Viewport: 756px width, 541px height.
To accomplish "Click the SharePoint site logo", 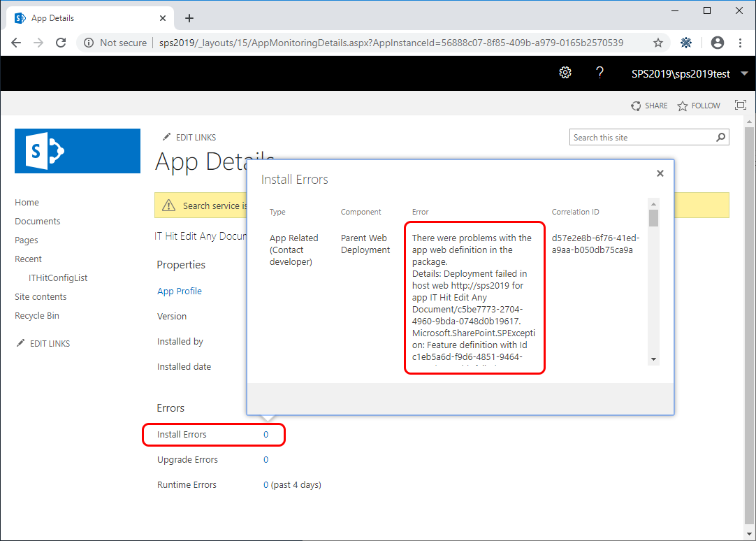I will (x=77, y=151).
